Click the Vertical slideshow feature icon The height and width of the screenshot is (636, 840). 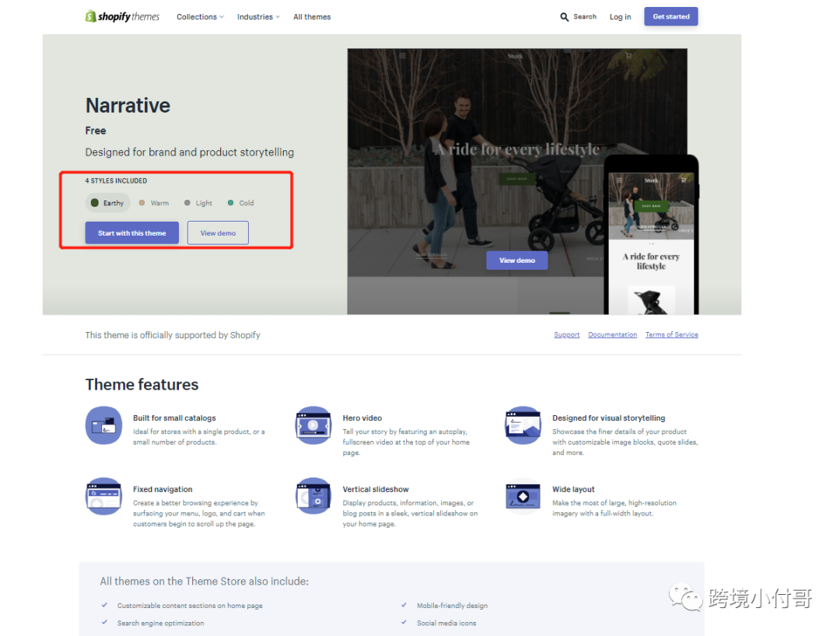[x=313, y=496]
